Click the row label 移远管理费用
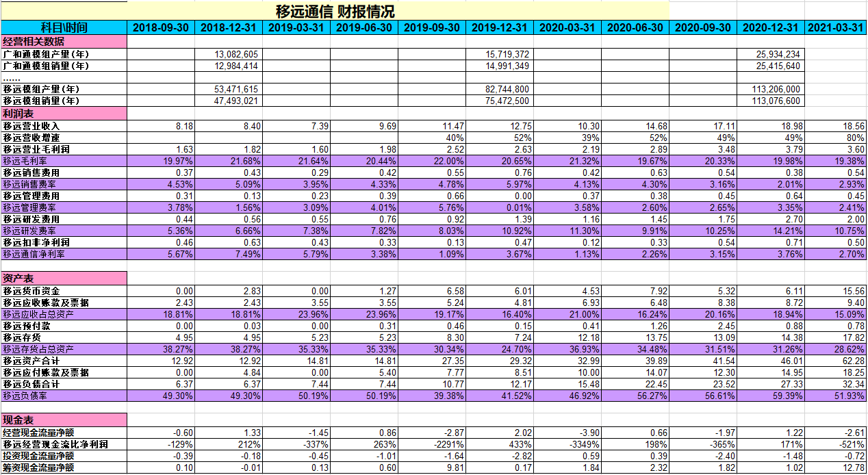Screen dimensions: 868x475 point(64,196)
